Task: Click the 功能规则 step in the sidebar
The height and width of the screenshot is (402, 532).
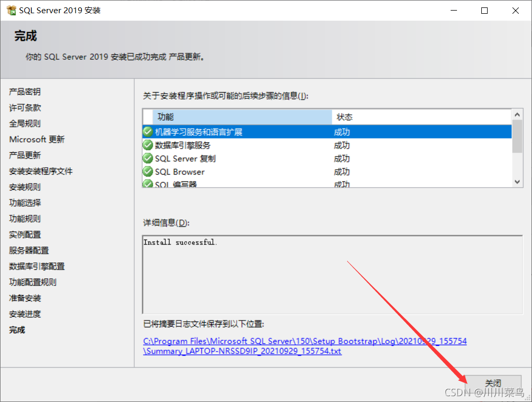Action: point(25,218)
